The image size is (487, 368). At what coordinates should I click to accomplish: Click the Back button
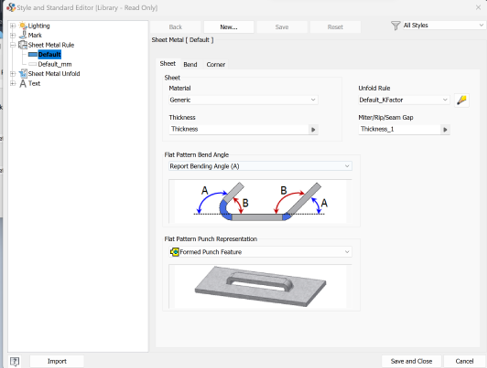(x=175, y=27)
